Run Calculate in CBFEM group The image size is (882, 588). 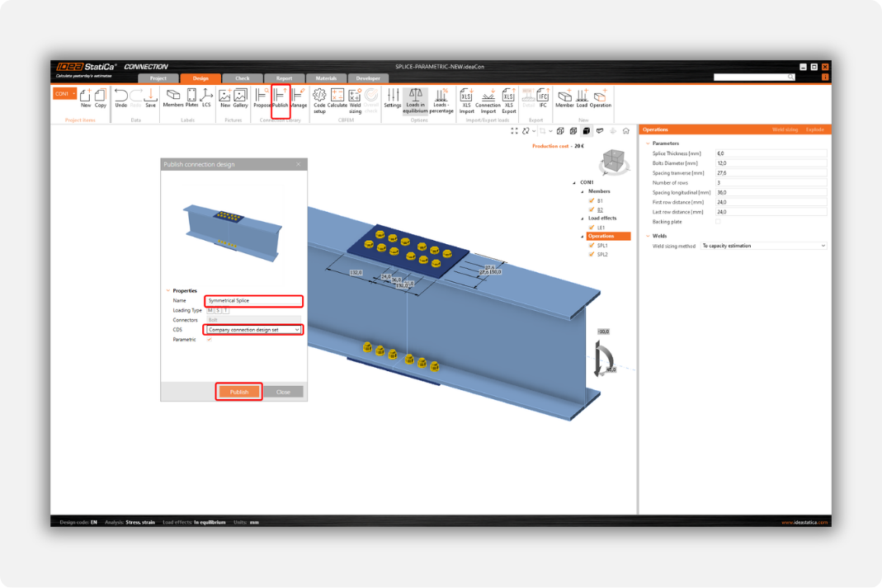337,97
